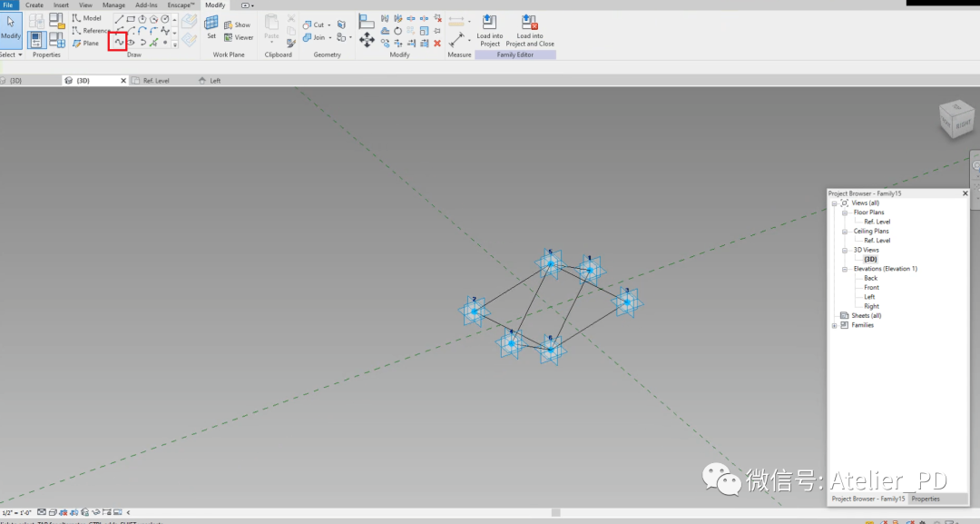Pick the Rectangle draw tool
The width and height of the screenshot is (980, 524).
click(x=131, y=19)
